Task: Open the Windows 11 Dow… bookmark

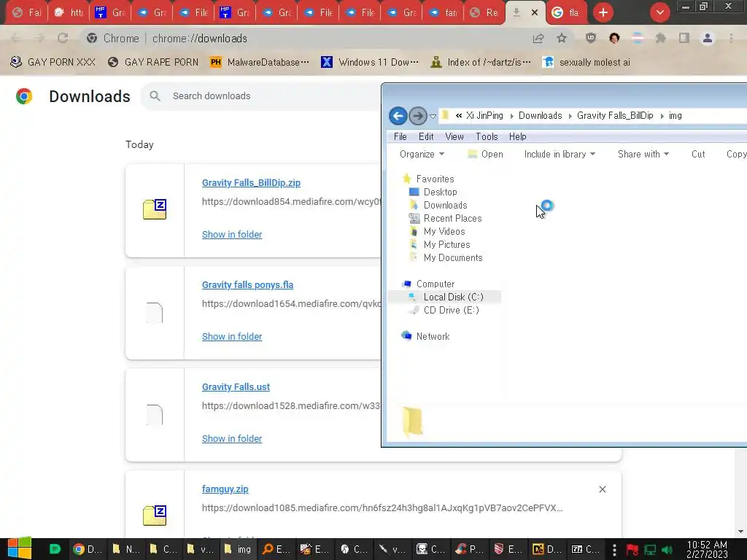Action: 370,62
